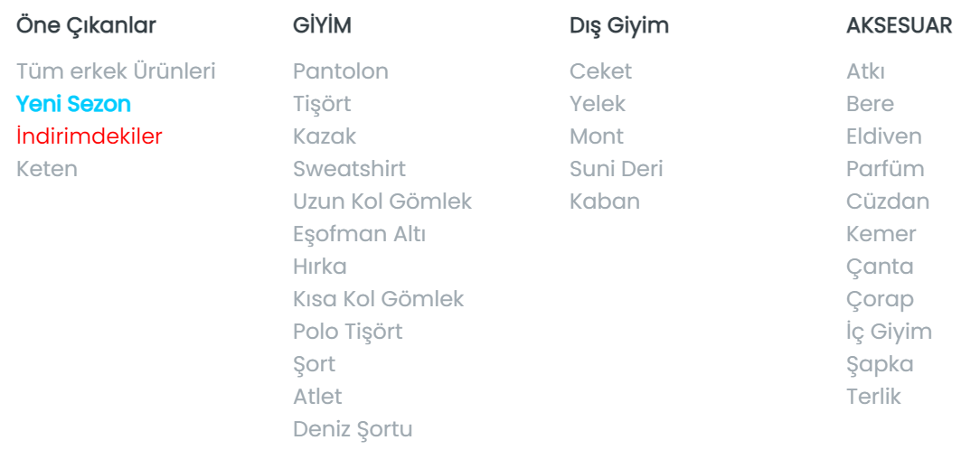
Task: Go to Sweatshirt category
Action: point(349,169)
